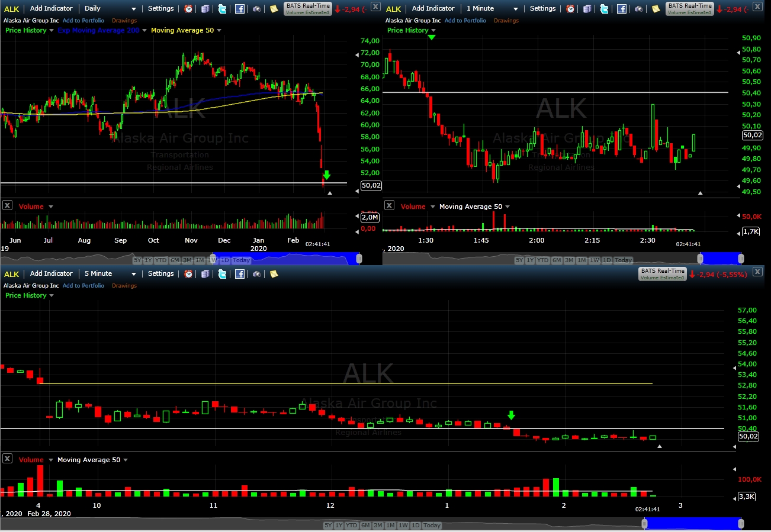The height and width of the screenshot is (532, 771).
Task: Click Add to Portfolio on 5 Minute chart
Action: [x=83, y=286]
